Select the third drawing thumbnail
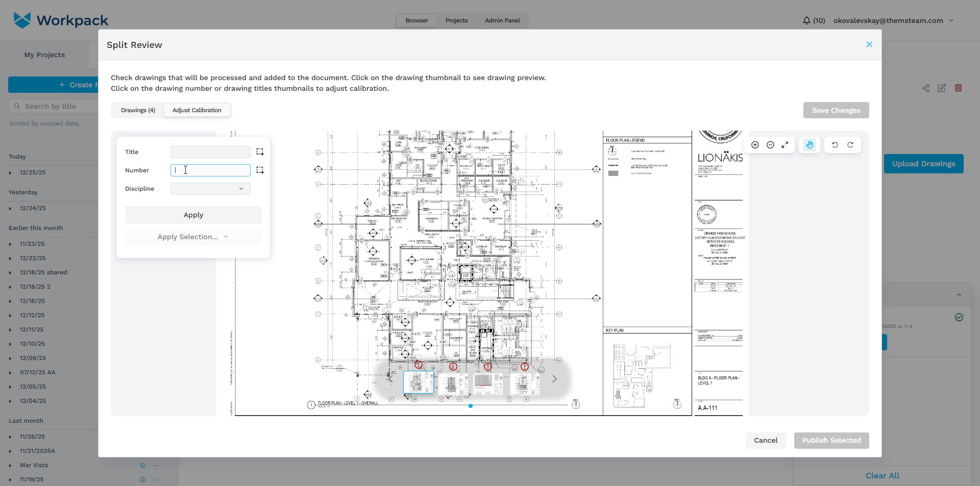The width and height of the screenshot is (980, 486). tap(488, 383)
